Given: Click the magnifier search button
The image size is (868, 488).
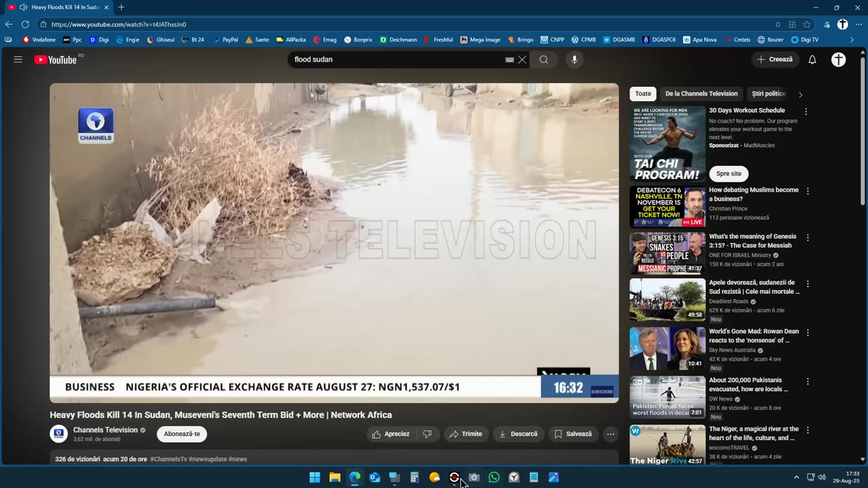Looking at the screenshot, I should [x=544, y=60].
